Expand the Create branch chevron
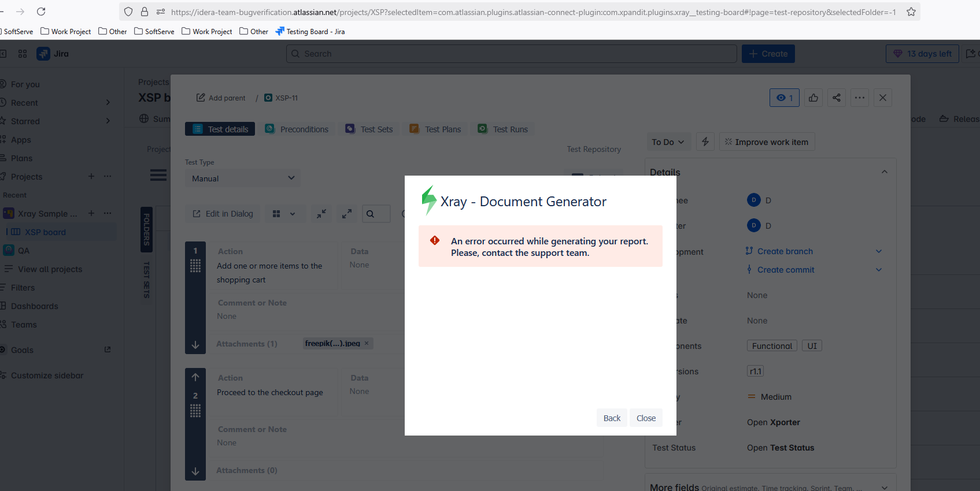980x491 pixels. [879, 251]
